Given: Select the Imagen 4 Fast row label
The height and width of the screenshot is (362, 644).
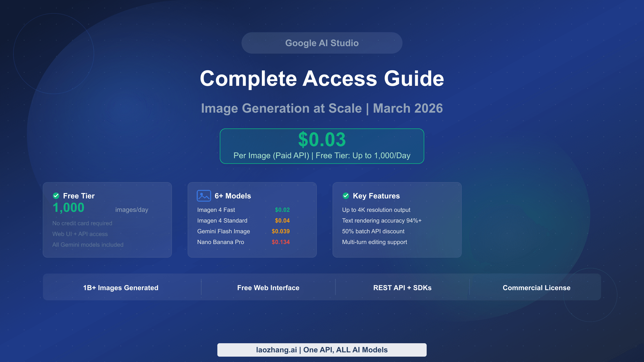Looking at the screenshot, I should [216, 210].
